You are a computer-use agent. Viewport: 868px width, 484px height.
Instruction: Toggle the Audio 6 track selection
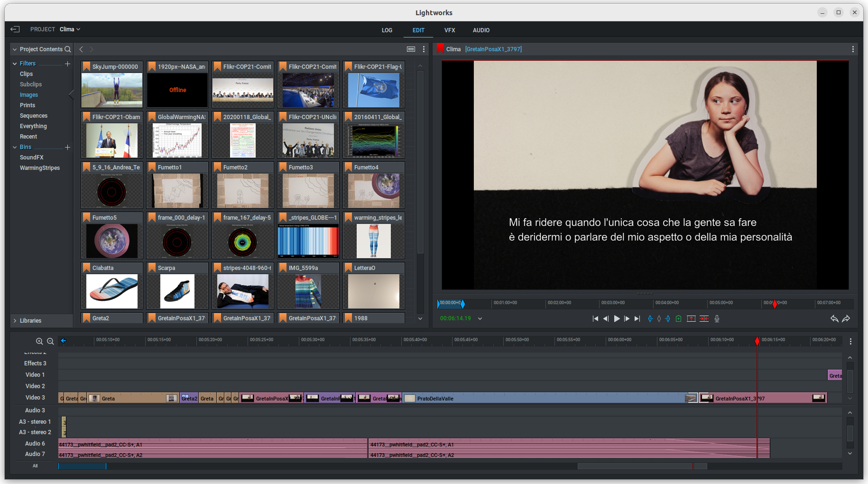click(x=35, y=444)
